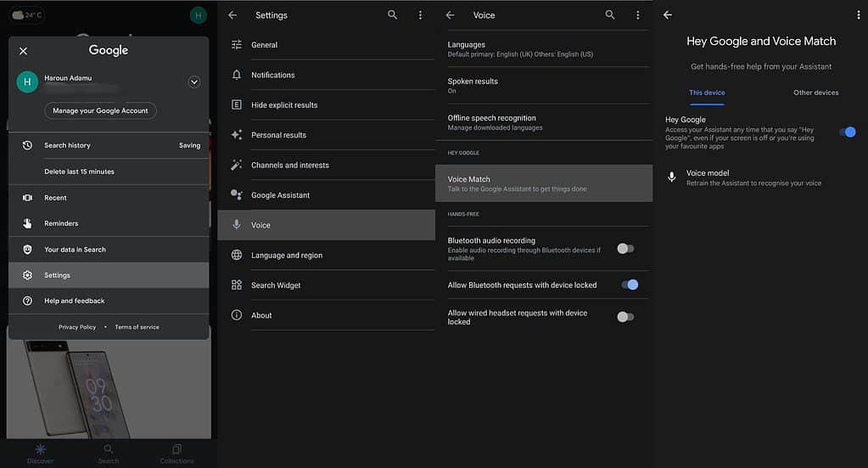Open overflow menu on Voice Match screen
The width and height of the screenshot is (868, 468).
point(858,15)
